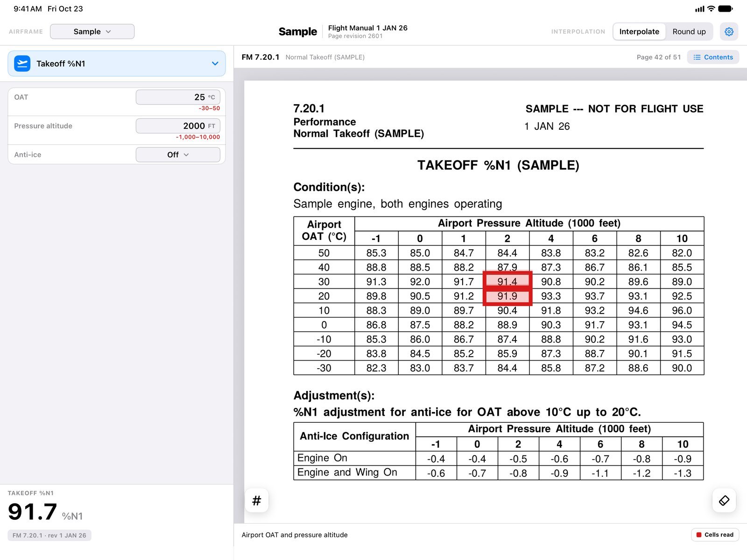Tap the FM 7.20.1 rev reference tag
This screenshot has height=560, width=747.
coord(49,535)
